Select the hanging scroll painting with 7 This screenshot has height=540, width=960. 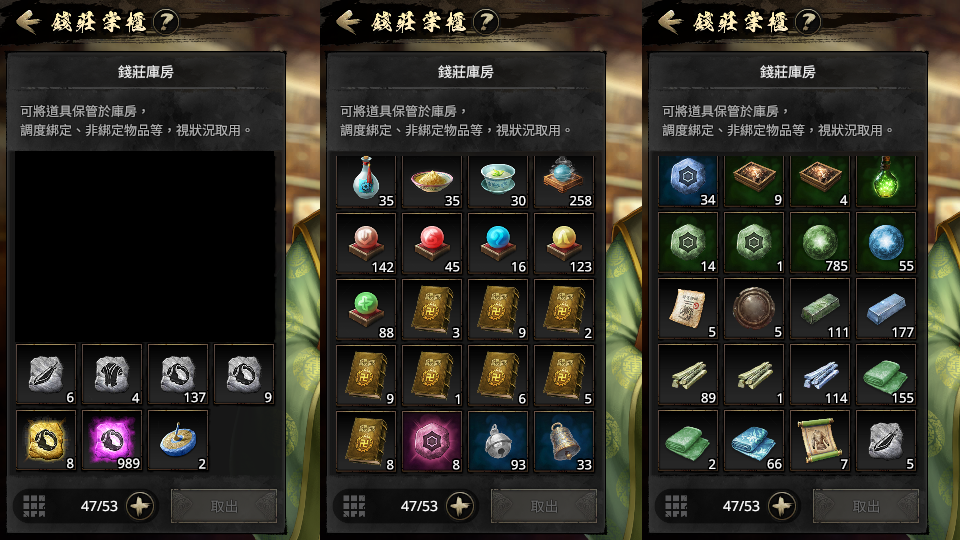point(820,441)
